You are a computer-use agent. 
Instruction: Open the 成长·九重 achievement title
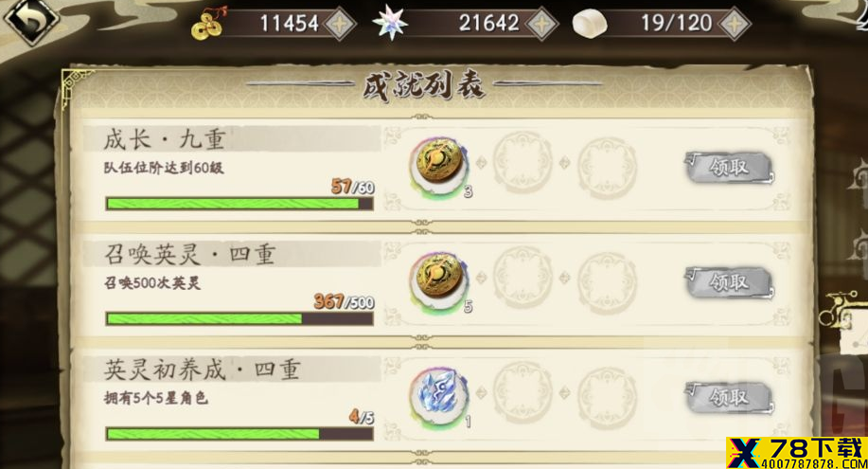(x=165, y=139)
